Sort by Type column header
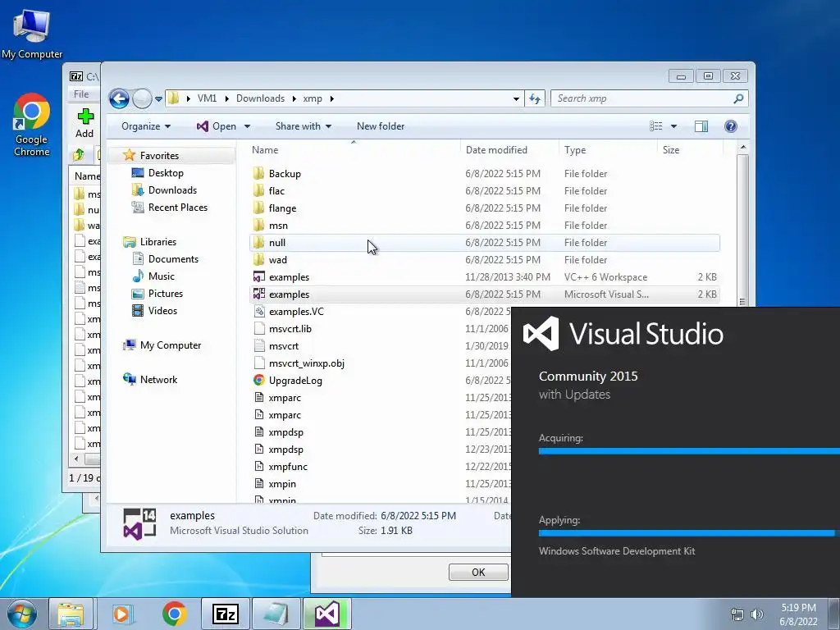The width and height of the screenshot is (840, 630). coord(608,150)
